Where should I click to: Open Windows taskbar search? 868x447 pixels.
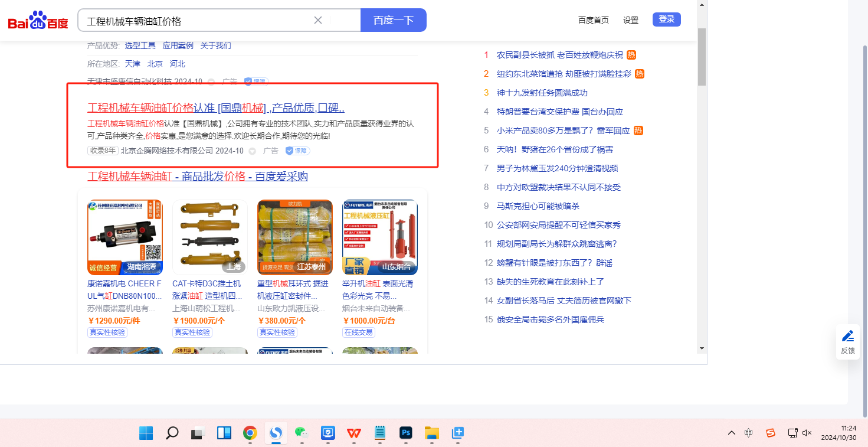click(x=172, y=433)
